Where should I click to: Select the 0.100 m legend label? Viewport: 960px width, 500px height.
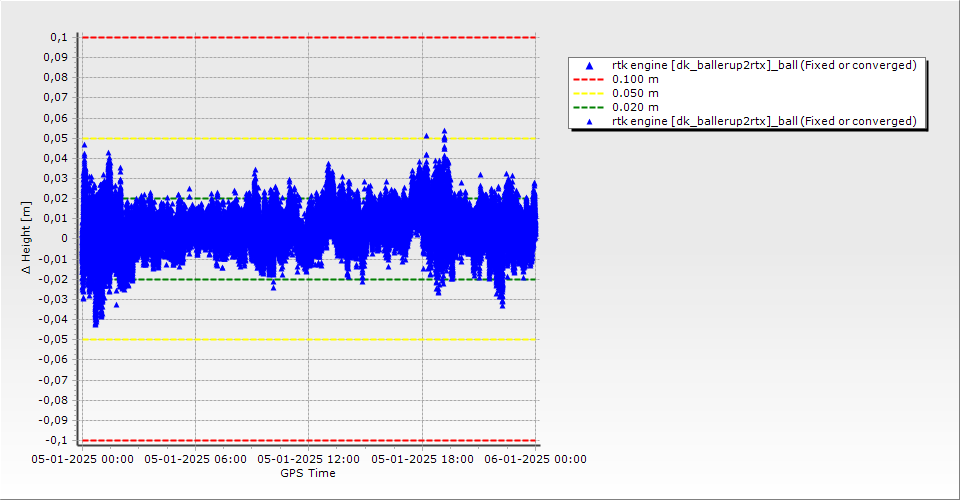tap(636, 80)
